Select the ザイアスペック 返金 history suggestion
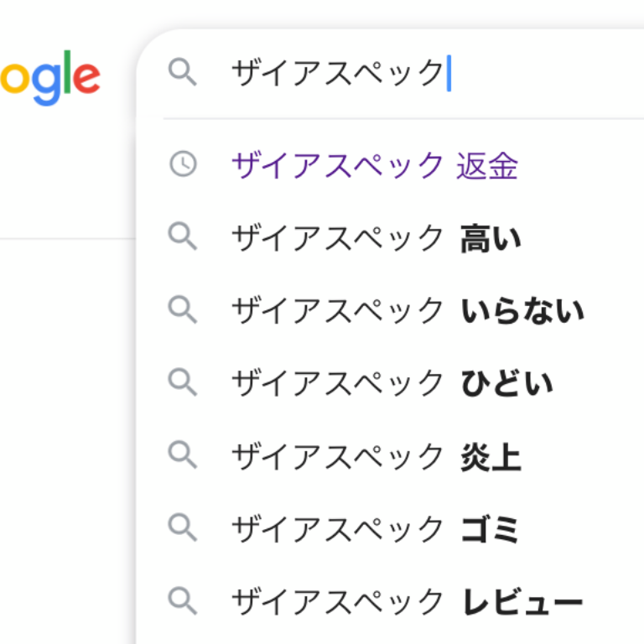The height and width of the screenshot is (644, 644). (390, 165)
